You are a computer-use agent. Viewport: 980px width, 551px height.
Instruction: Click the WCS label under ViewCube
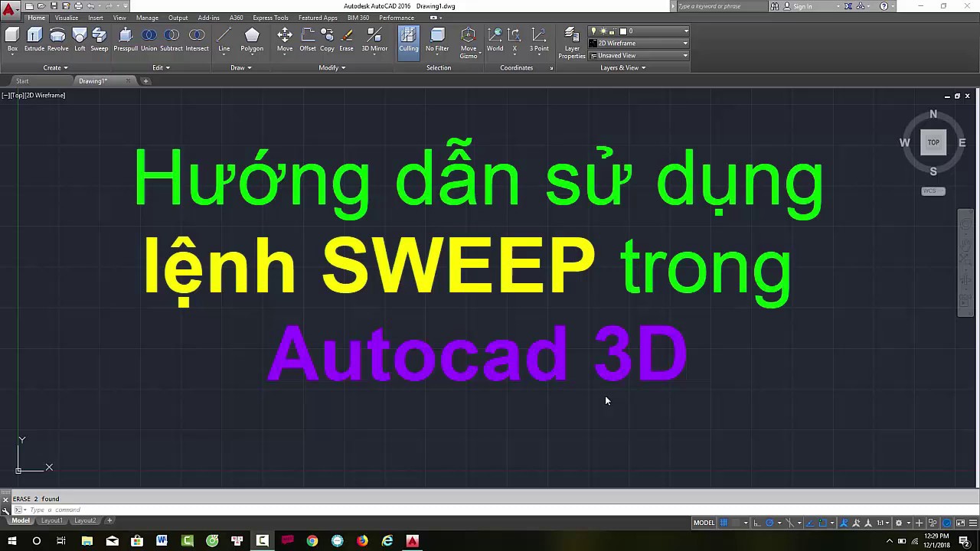pyautogui.click(x=933, y=191)
